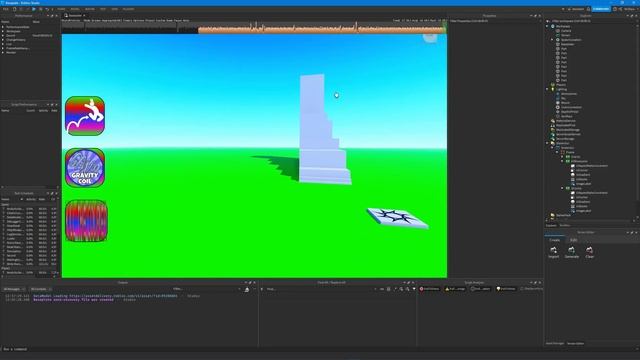Image resolution: width=640 pixels, height=360 pixels.
Task: Switch to the Create tab in Terrain Editor
Action: 555,240
